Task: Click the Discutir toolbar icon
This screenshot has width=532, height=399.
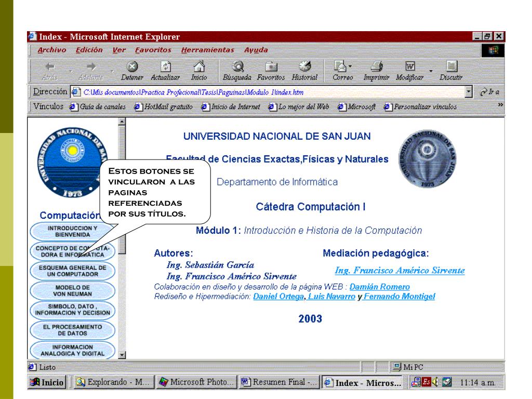Action: coord(451,71)
